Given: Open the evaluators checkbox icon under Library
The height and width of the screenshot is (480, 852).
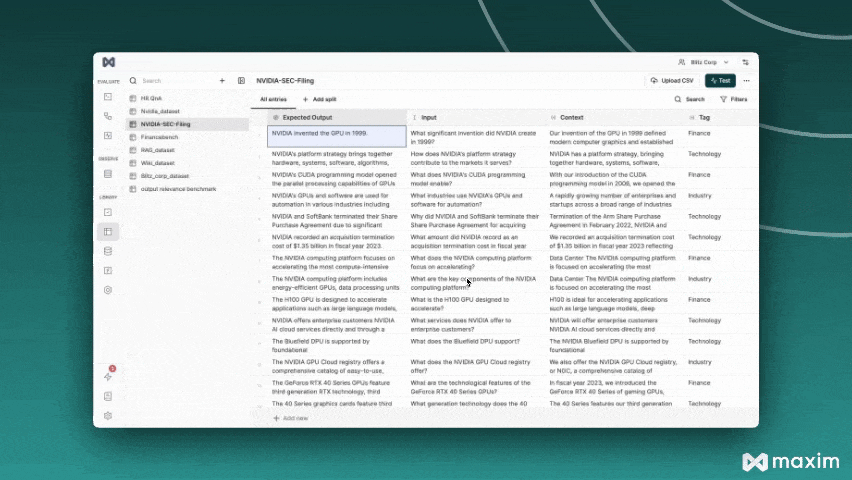Looking at the screenshot, I should click(108, 212).
